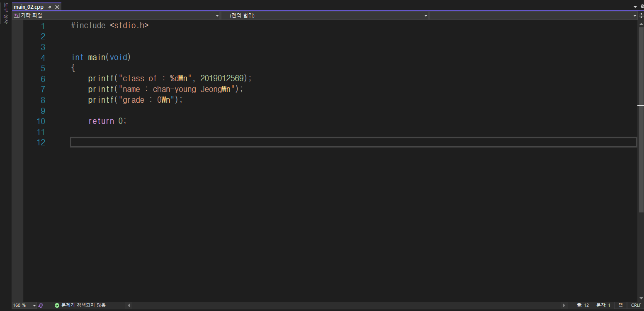The width and height of the screenshot is (644, 311).
Task: Click the 줄: 12 line indicator
Action: coord(583,305)
